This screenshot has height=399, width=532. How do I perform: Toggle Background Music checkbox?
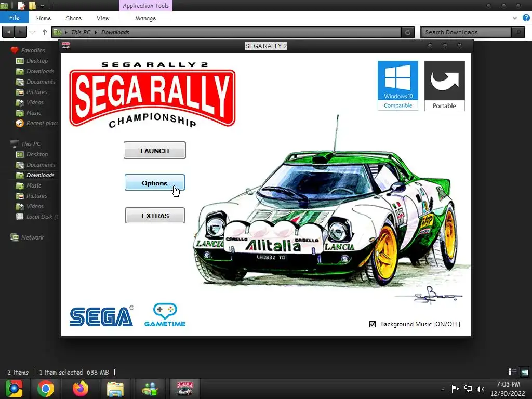coord(372,324)
